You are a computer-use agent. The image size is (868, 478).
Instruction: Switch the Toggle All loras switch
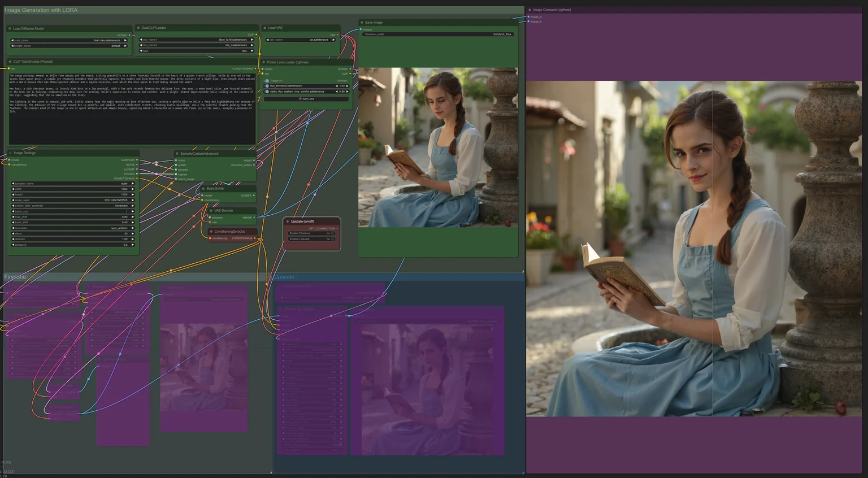pyautogui.click(x=267, y=81)
